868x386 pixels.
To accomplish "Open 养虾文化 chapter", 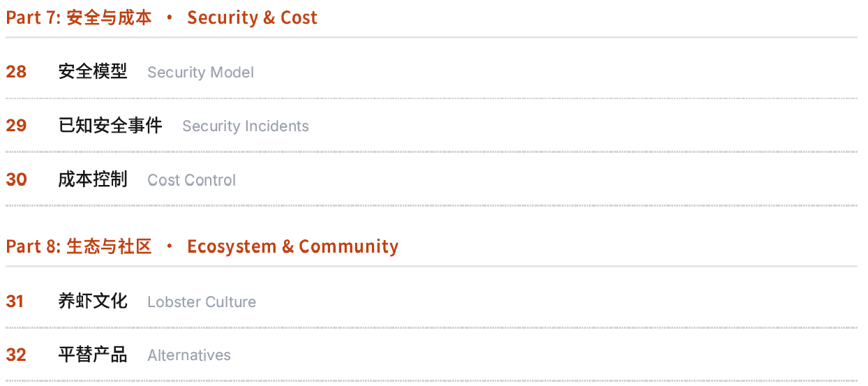I will [x=93, y=302].
